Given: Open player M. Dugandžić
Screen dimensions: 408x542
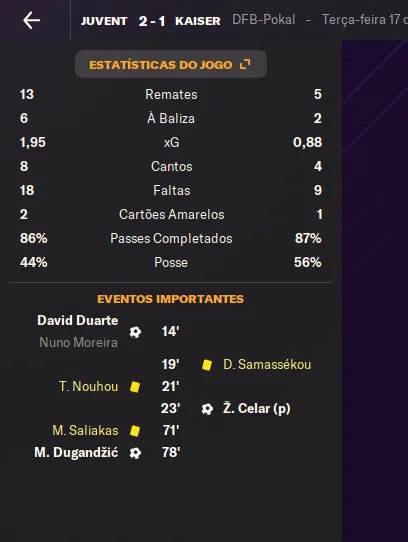Looking at the screenshot, I should [76, 452].
